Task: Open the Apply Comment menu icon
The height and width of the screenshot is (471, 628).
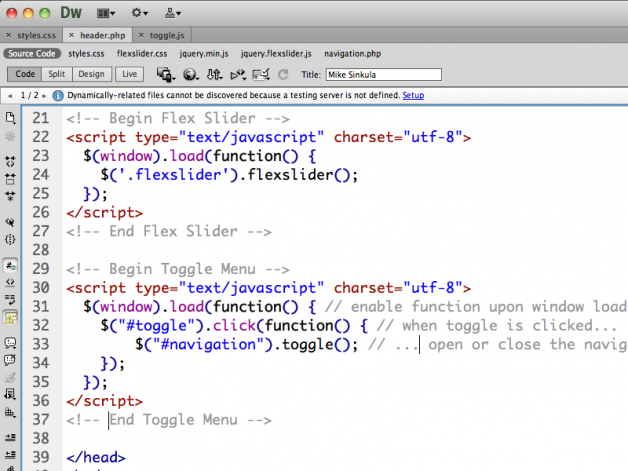Action: [x=10, y=343]
